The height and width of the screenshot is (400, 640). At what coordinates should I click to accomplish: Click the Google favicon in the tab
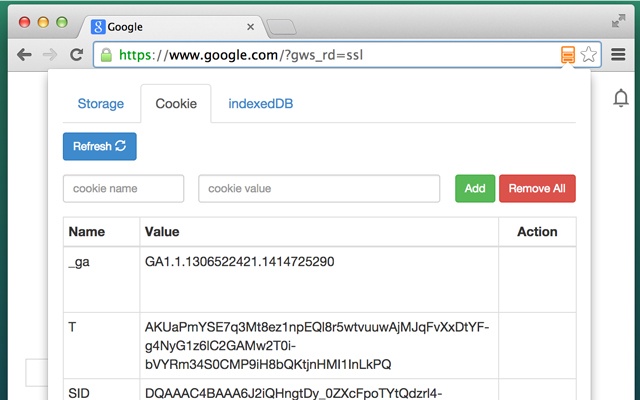coord(98,27)
